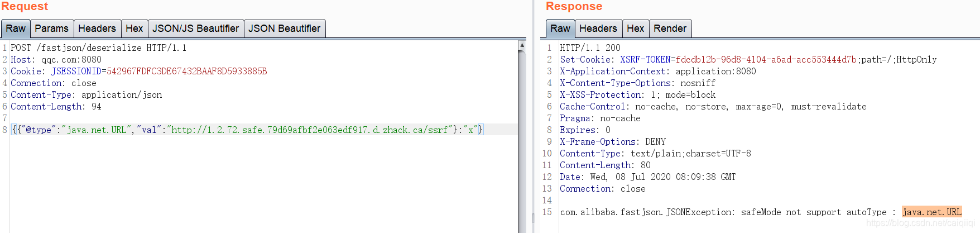
Task: Click the Connection: close request header
Action: (x=54, y=83)
